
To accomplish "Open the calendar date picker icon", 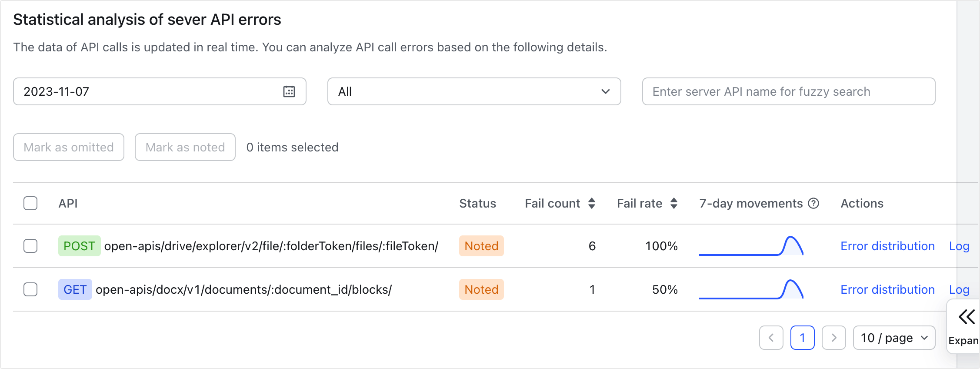I will (x=289, y=91).
